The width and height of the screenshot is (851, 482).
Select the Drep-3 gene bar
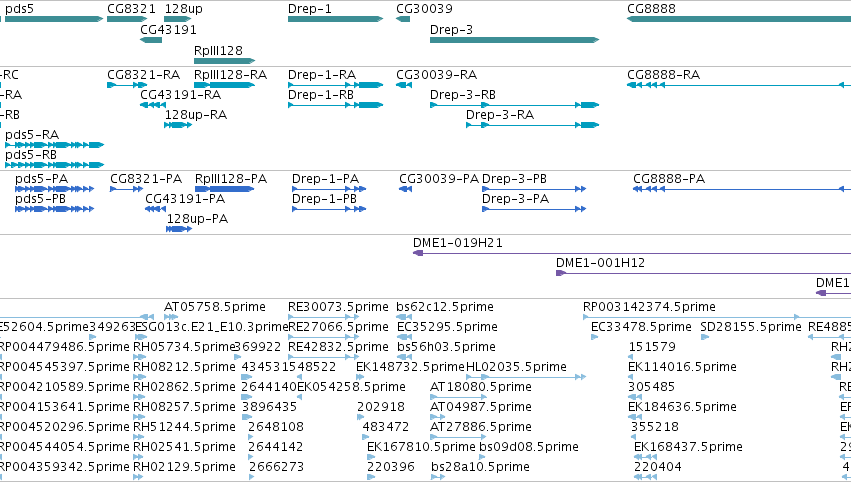click(514, 40)
